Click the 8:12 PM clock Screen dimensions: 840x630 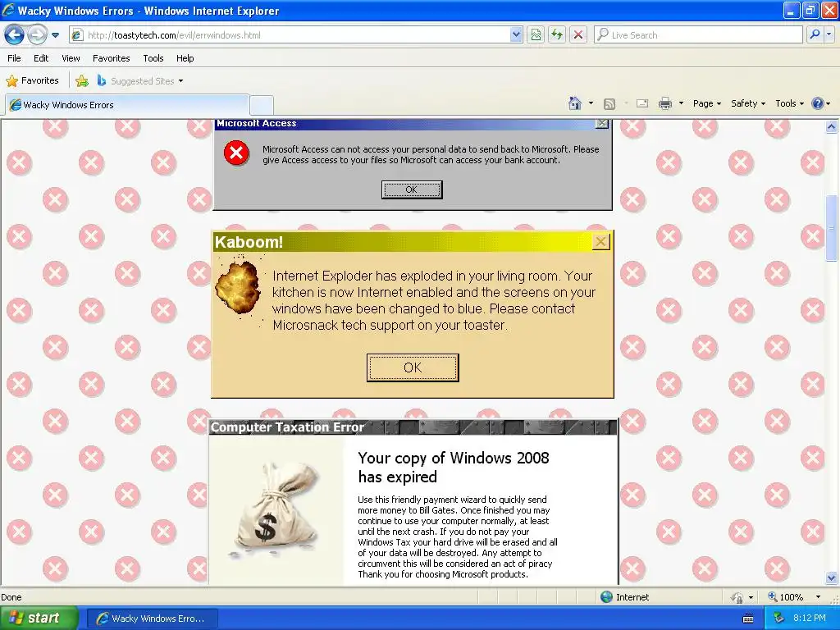click(x=810, y=619)
